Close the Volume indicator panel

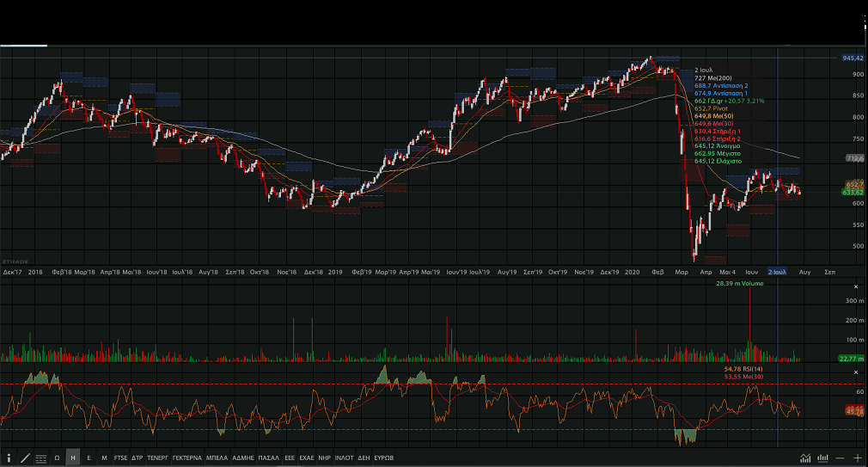tap(855, 286)
